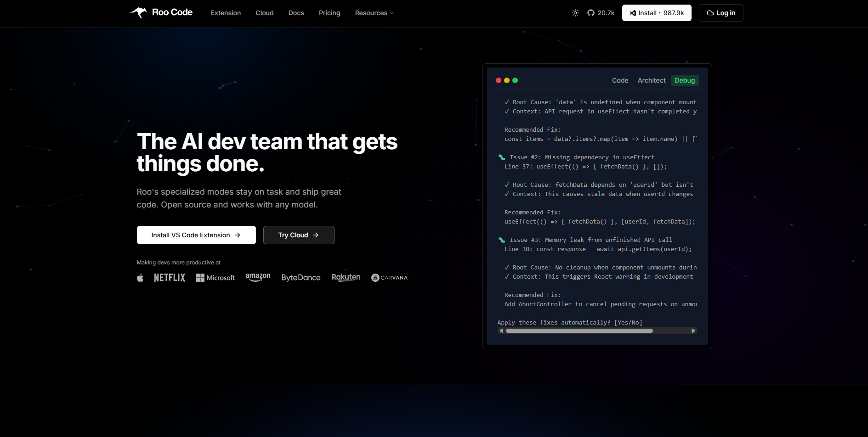Toggle the light/dark theme sun icon

(575, 13)
